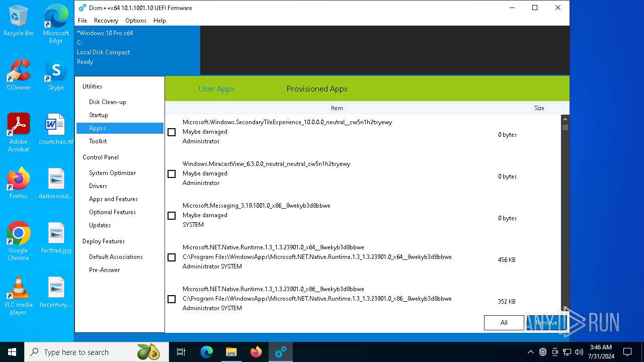Image resolution: width=644 pixels, height=362 pixels.
Task: Click the taskbar clock showing 3:46 AM
Action: pos(601,352)
